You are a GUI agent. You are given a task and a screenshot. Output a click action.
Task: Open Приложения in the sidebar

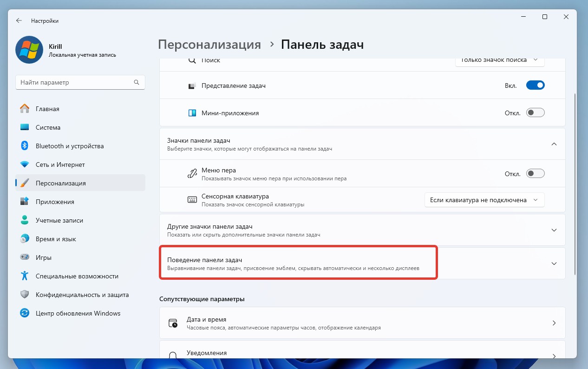tap(80, 202)
